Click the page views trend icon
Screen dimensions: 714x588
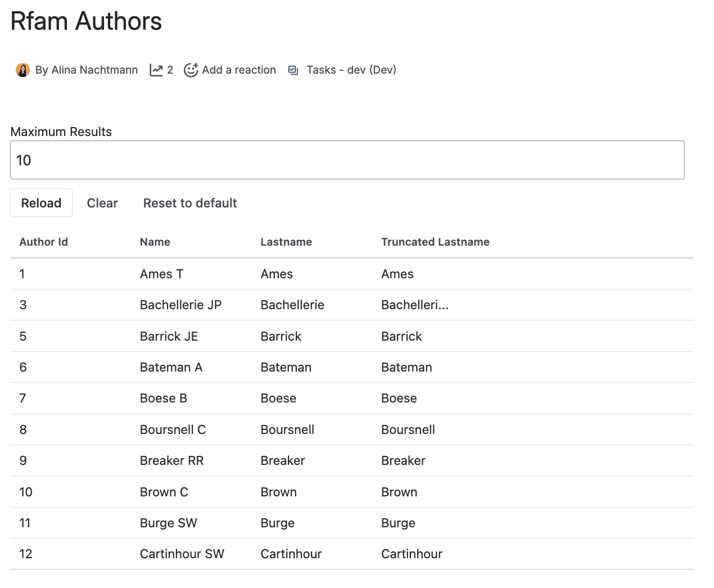(x=156, y=70)
